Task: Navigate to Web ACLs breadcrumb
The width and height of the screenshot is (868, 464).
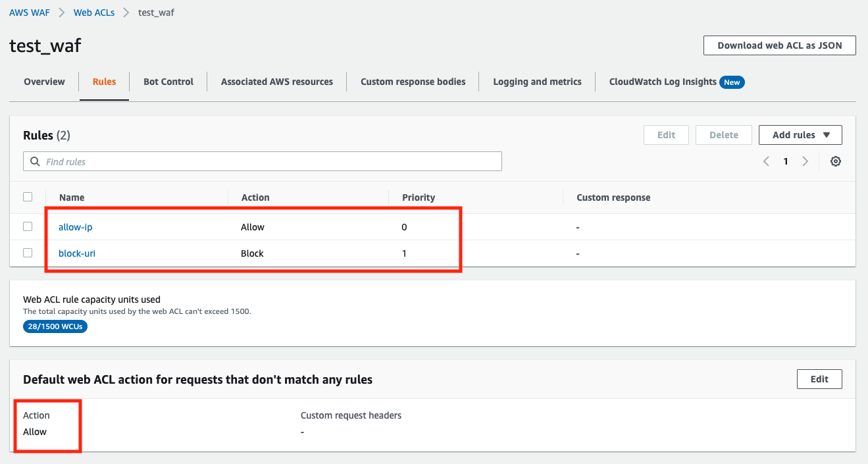Action: pyautogui.click(x=94, y=13)
